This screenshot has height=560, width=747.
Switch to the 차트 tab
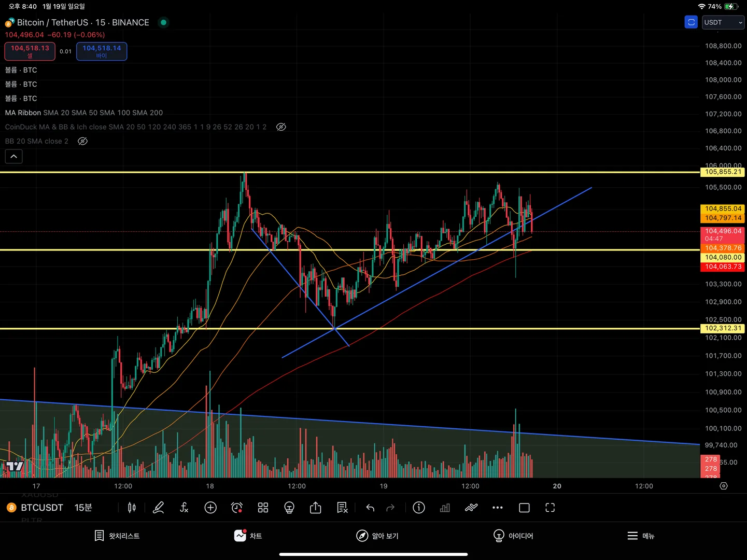(248, 536)
